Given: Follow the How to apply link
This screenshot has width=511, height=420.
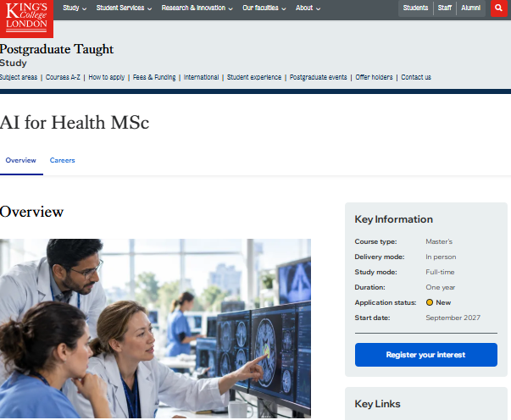Looking at the screenshot, I should pyautogui.click(x=107, y=77).
